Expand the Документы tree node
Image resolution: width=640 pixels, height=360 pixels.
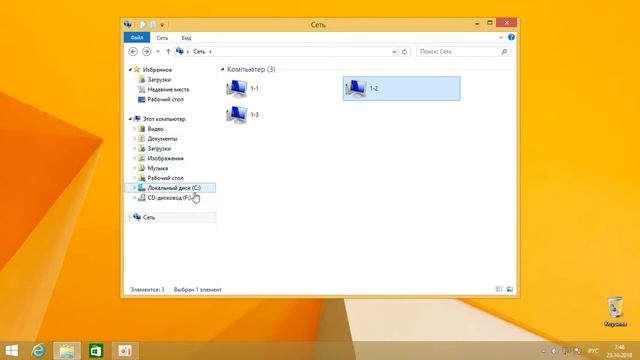tap(134, 139)
